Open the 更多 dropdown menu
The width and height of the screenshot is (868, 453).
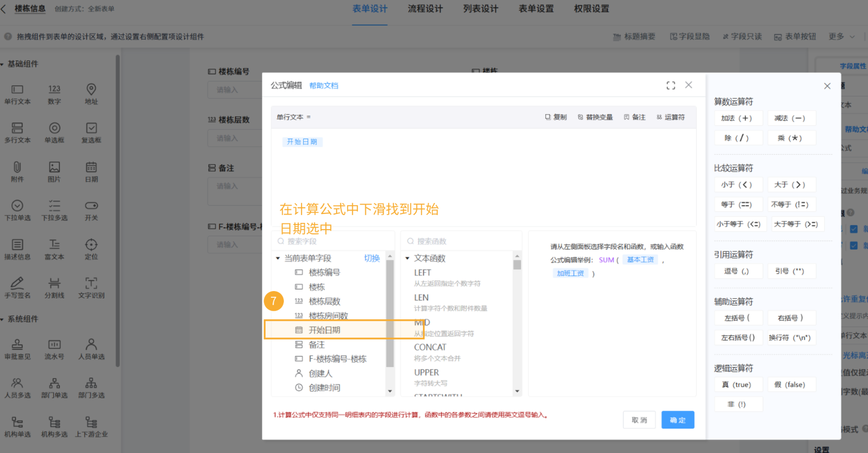(841, 36)
